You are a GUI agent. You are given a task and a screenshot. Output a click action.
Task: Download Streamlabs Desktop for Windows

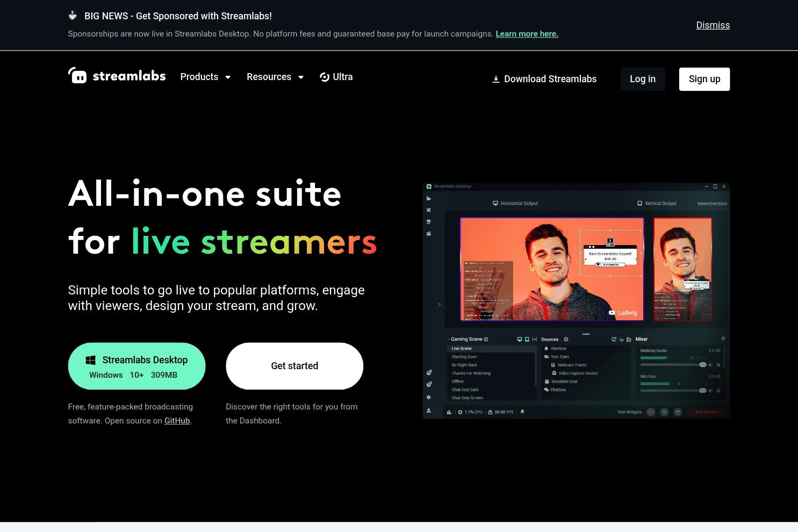(136, 366)
